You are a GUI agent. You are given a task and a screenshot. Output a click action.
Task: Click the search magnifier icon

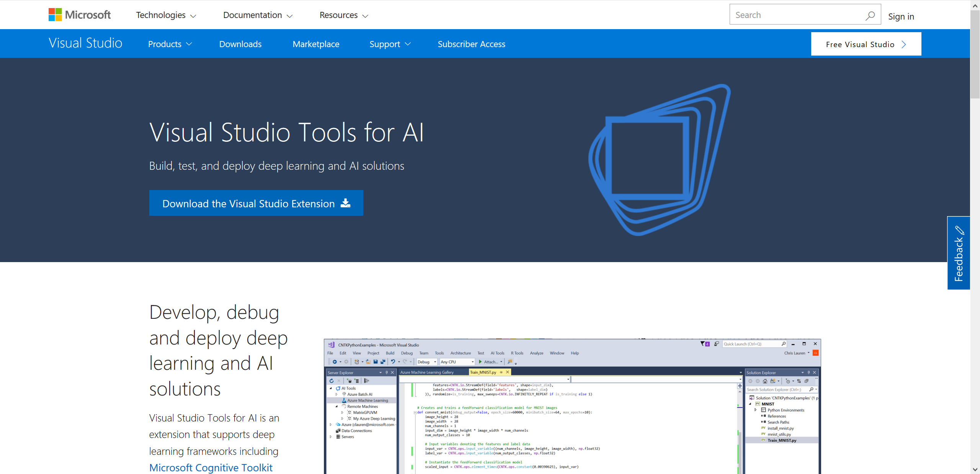pos(870,15)
